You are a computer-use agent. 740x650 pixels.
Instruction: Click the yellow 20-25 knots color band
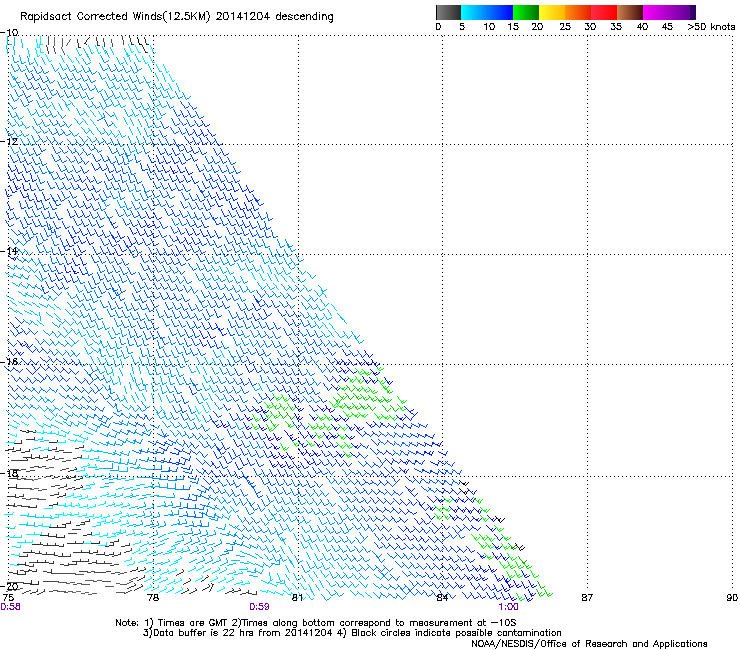point(552,12)
